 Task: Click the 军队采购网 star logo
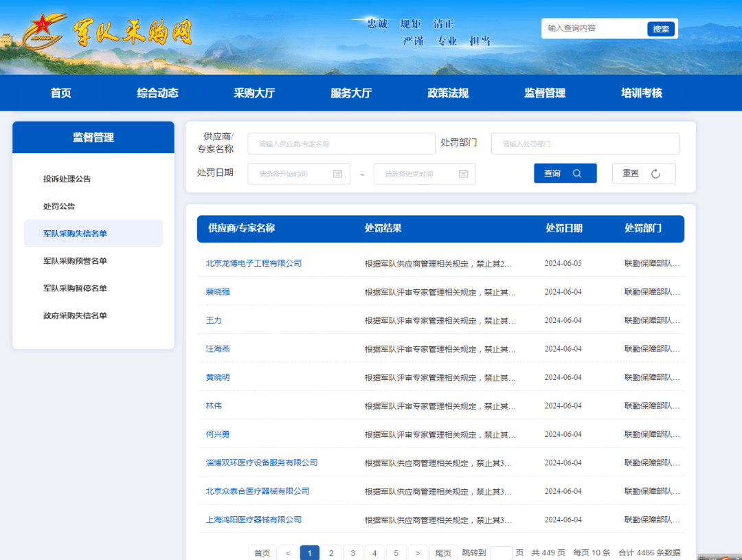coord(43,31)
